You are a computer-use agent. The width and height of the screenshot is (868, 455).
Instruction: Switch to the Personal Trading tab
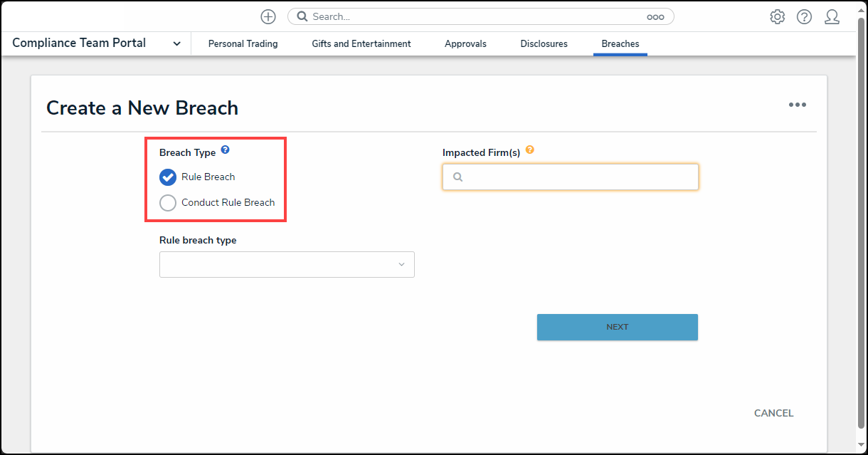pyautogui.click(x=243, y=44)
